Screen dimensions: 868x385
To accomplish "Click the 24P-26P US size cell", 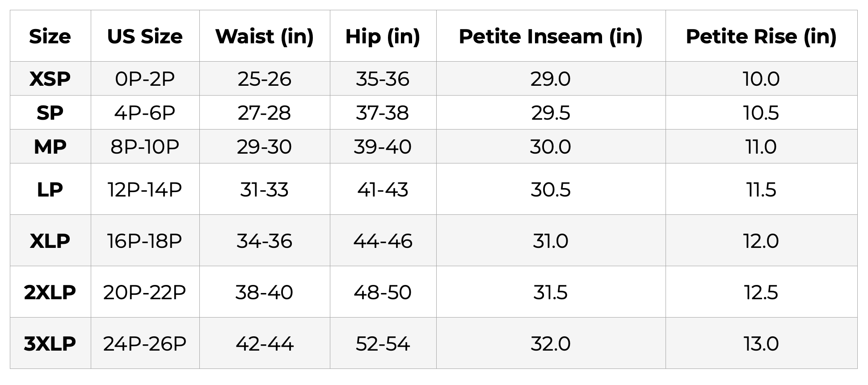I will click(x=145, y=343).
